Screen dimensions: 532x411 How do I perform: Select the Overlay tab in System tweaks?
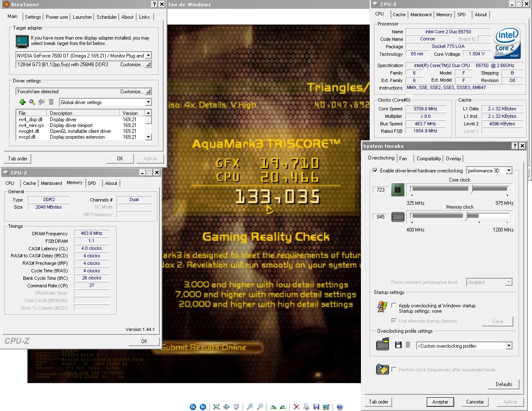453,159
